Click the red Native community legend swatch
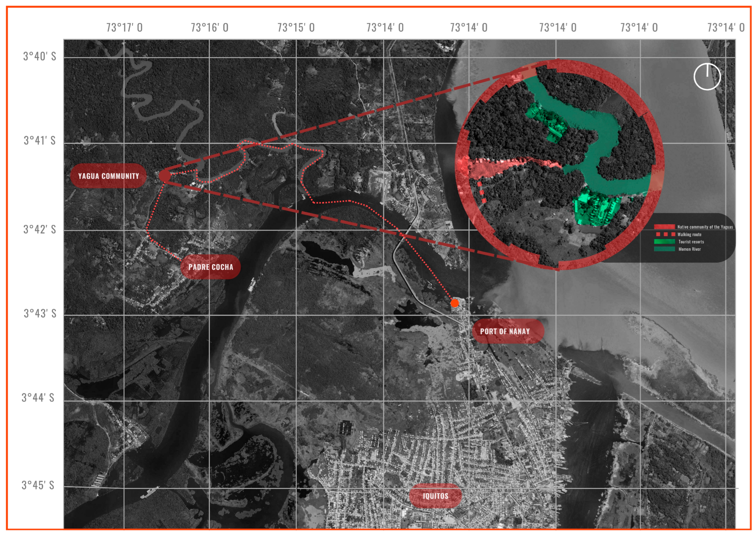This screenshot has height=535, width=756. point(664,227)
